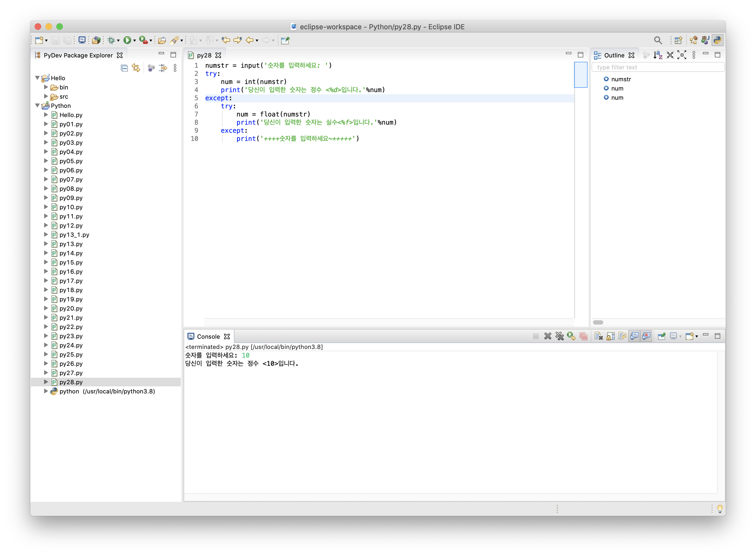Screen dimensions: 756x556
Task: Switch to the Java EE perspective icon
Action: (693, 40)
